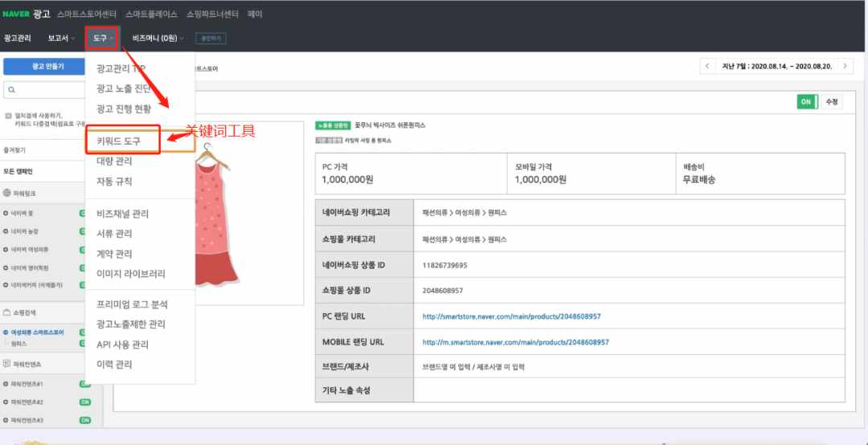Viewport: 868px width, 445px height.
Task: Select 여성의류 스마트스토어 campaign
Action: coord(37,333)
